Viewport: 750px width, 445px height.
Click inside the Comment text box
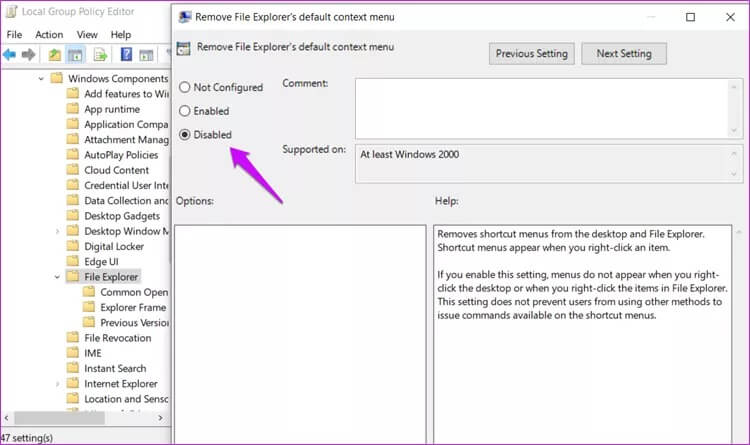click(x=542, y=109)
